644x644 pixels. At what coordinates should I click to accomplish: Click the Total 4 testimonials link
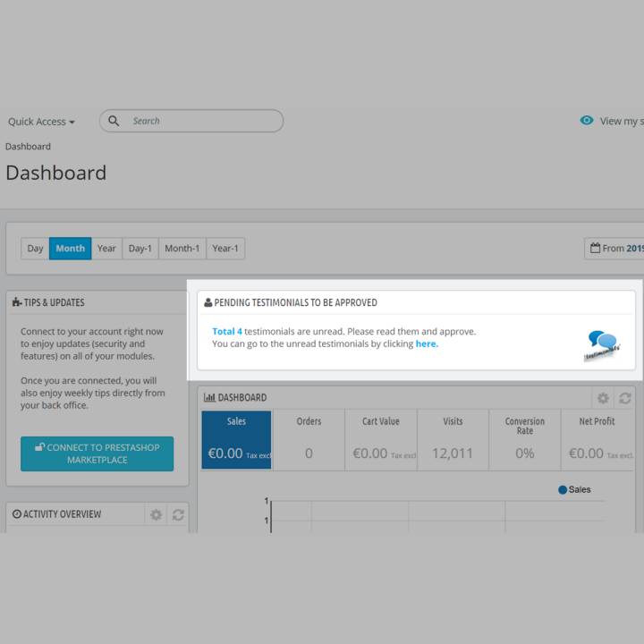(227, 332)
